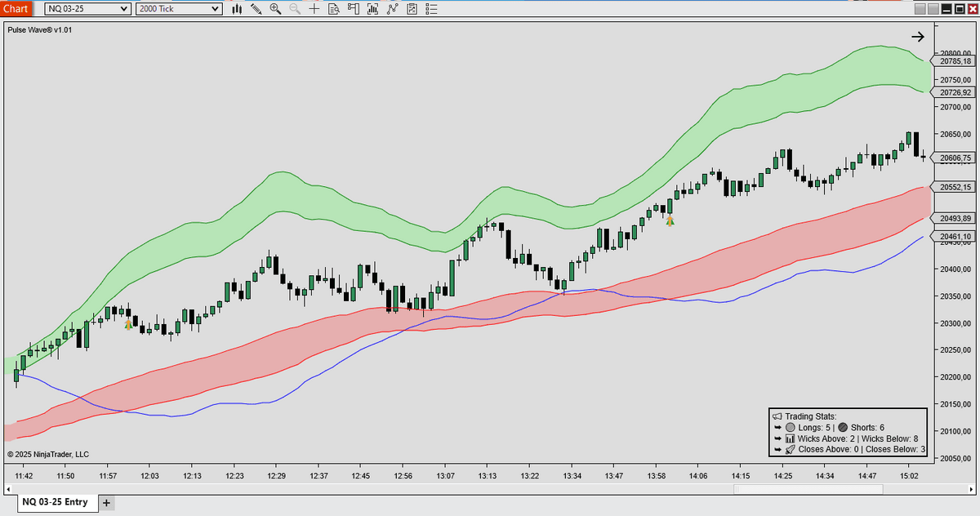Screen dimensions: 980x516
Task: Toggle the first grey link button
Action: (920, 9)
